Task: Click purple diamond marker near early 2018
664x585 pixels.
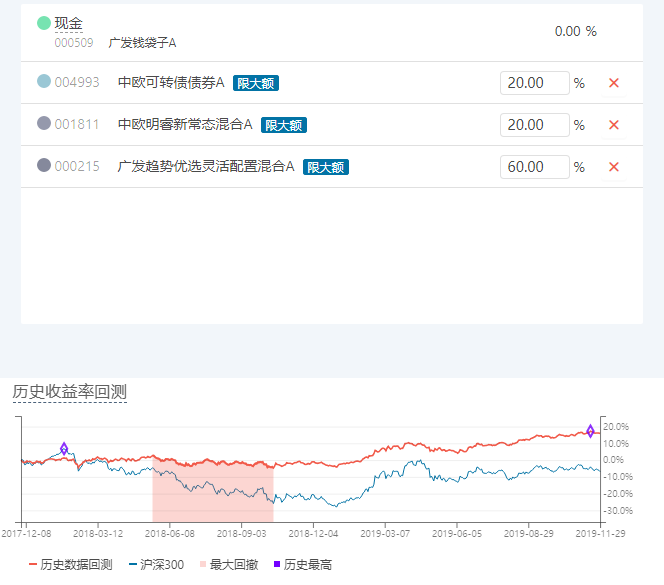Action: (x=64, y=449)
